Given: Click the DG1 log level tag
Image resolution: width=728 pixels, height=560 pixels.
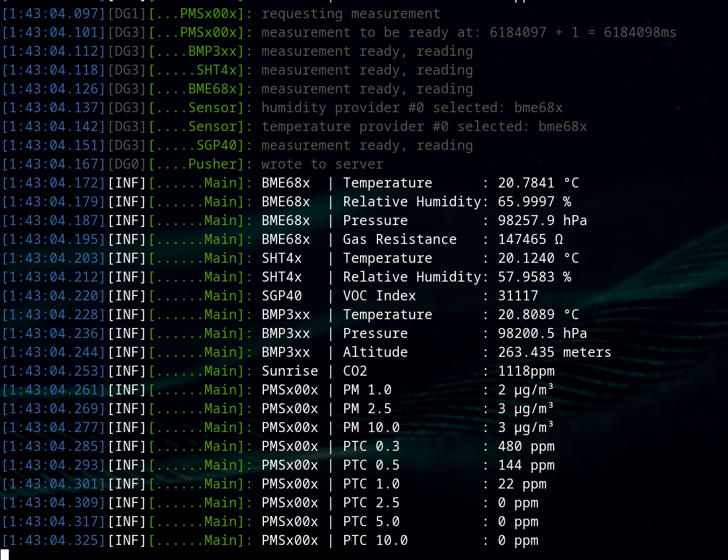Looking at the screenshot, I should point(127,14).
